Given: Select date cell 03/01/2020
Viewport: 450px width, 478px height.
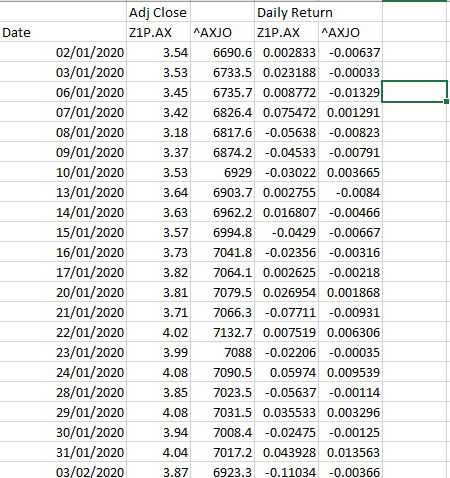Looking at the screenshot, I should [63, 72].
